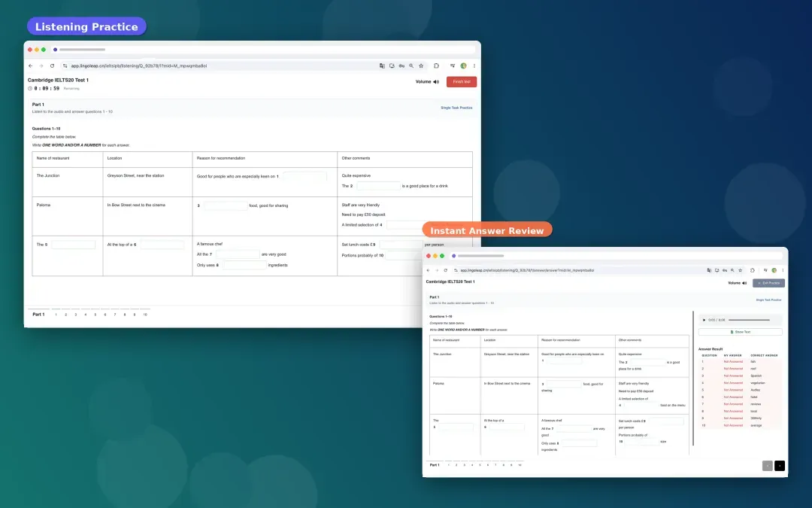Click the zoom magnifier icon in the Listening Practice address bar
Image resolution: width=812 pixels, height=508 pixels.
pos(411,65)
